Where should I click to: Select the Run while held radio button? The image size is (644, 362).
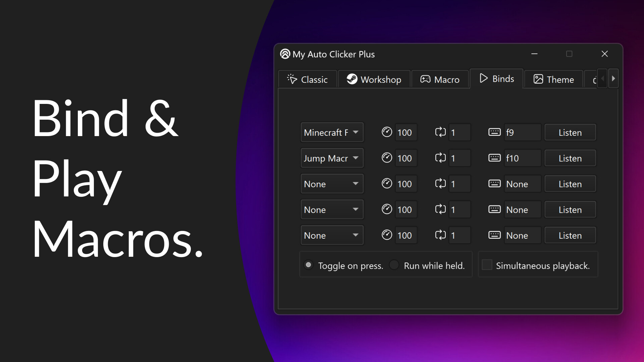tap(394, 265)
